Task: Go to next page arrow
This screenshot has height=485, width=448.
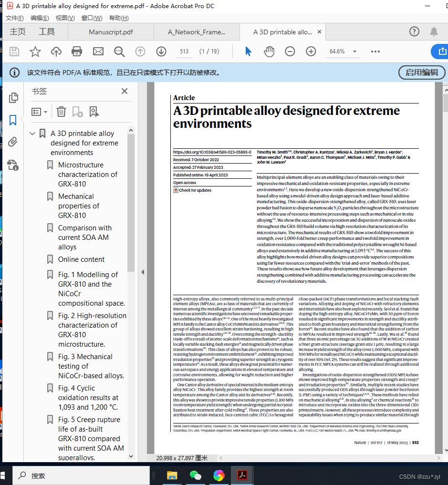Action: [x=161, y=52]
